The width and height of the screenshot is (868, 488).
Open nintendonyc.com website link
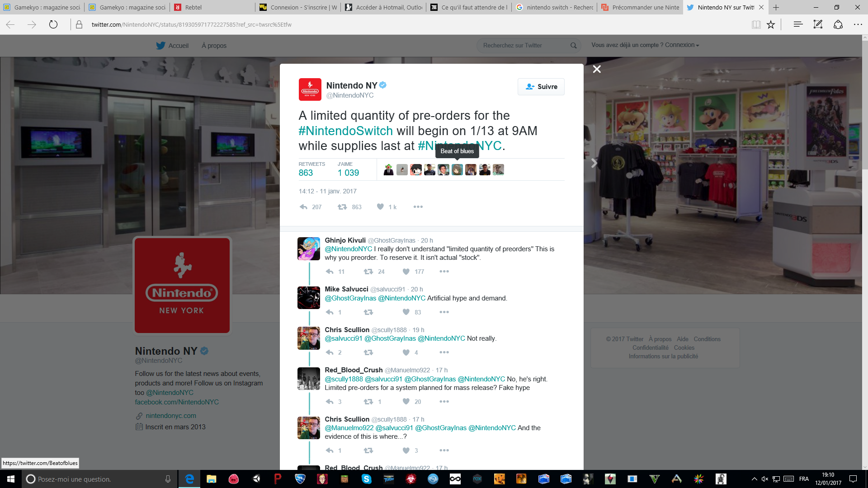point(171,416)
